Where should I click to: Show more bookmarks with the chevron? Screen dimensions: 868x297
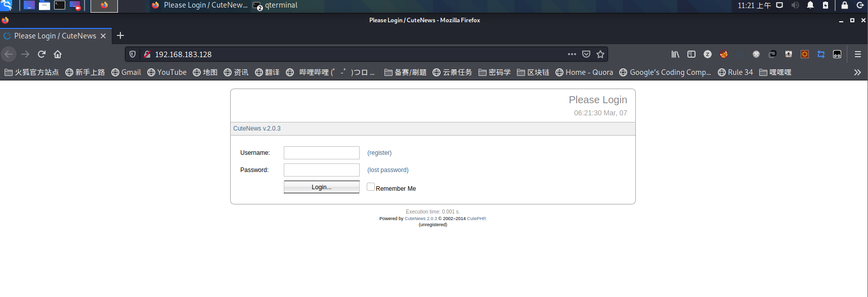pos(857,72)
